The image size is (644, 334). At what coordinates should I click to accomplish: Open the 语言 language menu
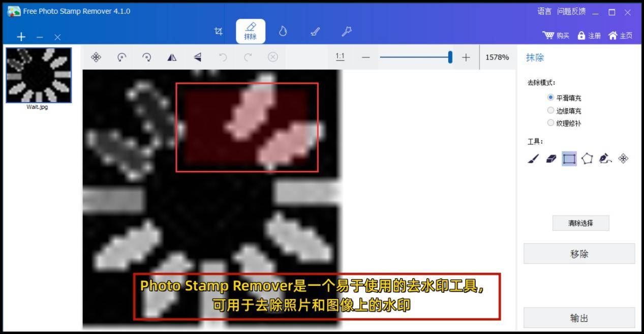pyautogui.click(x=544, y=11)
